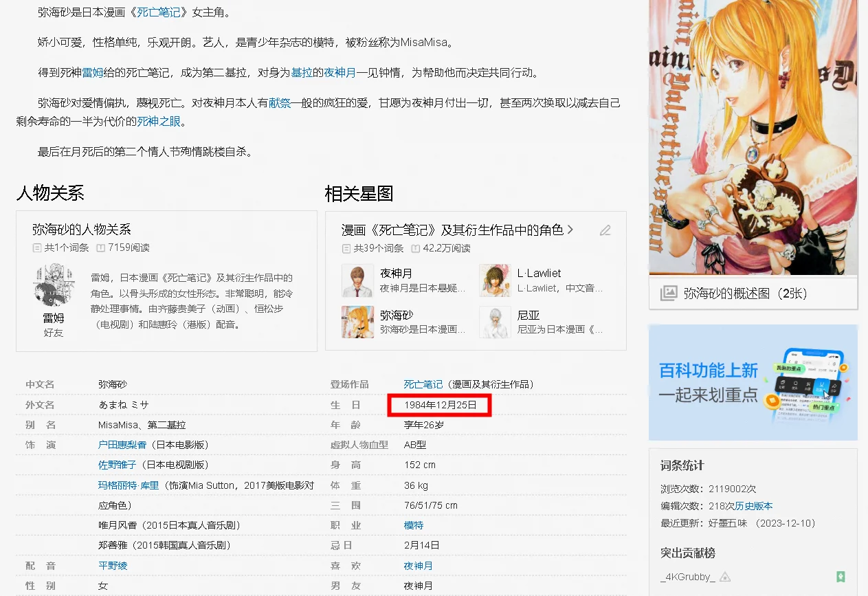Open the 漫画《死亡笔记》及其衍生作品中的角色 title
Viewport: 868px width, 596px height.
click(452, 230)
